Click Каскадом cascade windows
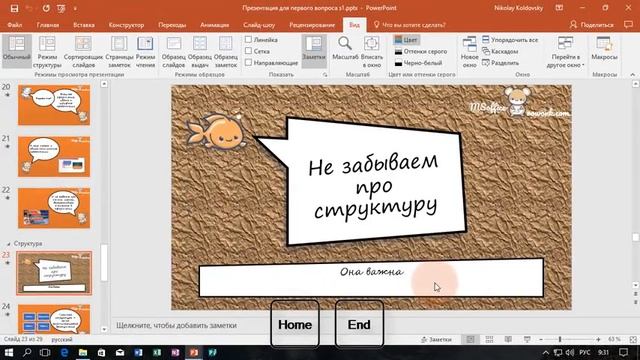The image size is (640, 360). (500, 51)
